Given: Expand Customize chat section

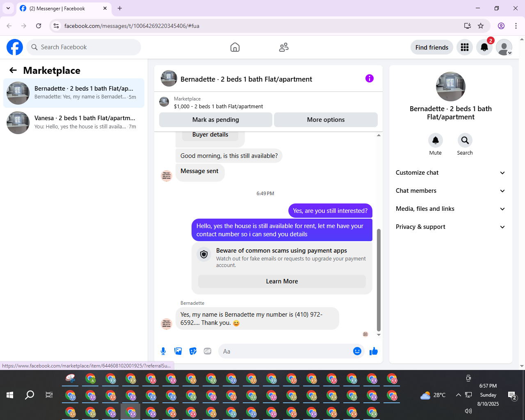Looking at the screenshot, I should (450, 173).
